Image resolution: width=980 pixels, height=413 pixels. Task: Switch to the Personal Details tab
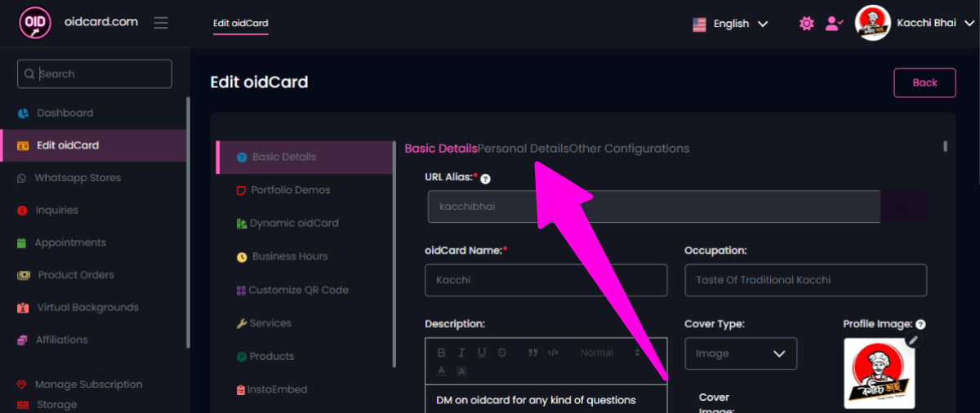pos(523,149)
